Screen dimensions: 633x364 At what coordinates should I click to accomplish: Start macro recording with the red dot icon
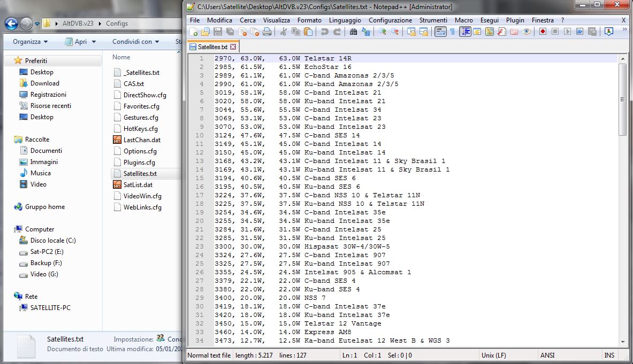(x=543, y=32)
